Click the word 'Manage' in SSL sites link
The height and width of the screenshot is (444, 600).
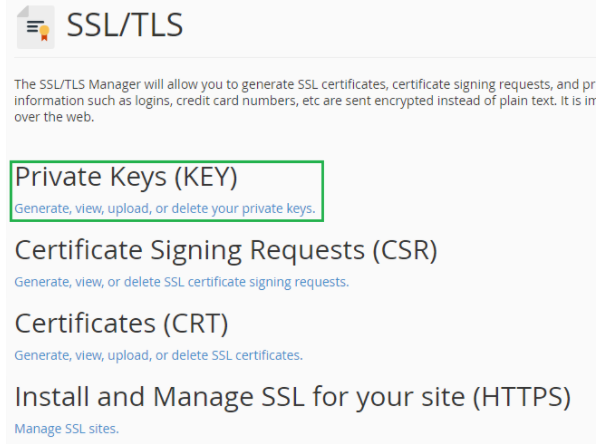(35, 429)
